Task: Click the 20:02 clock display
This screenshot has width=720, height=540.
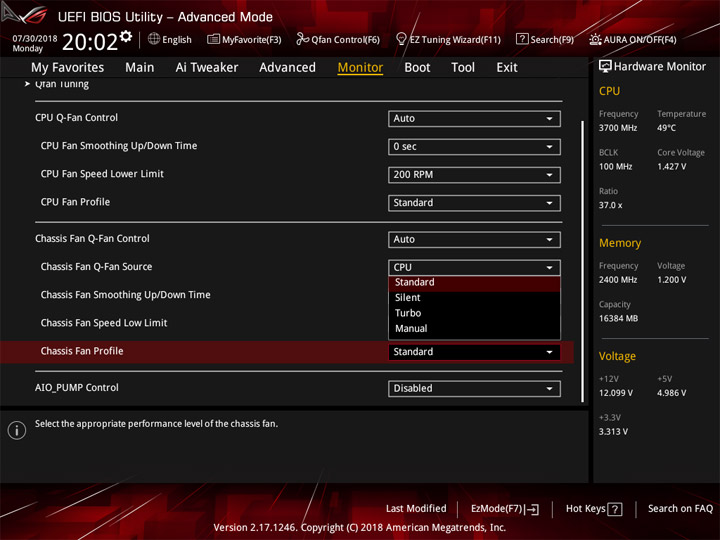Action: click(90, 43)
